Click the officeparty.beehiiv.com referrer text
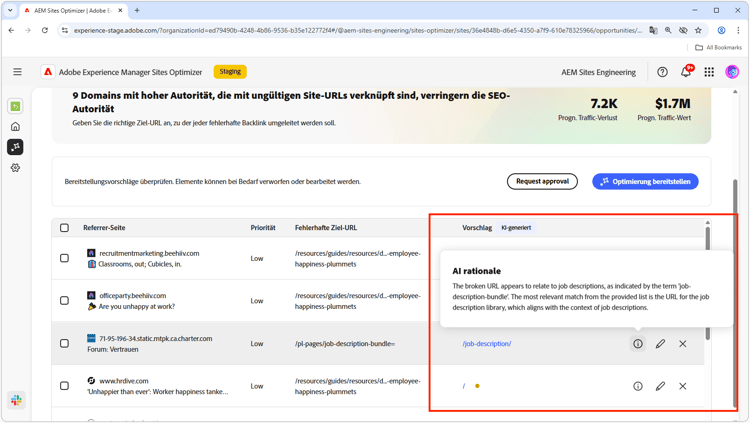 tap(132, 296)
